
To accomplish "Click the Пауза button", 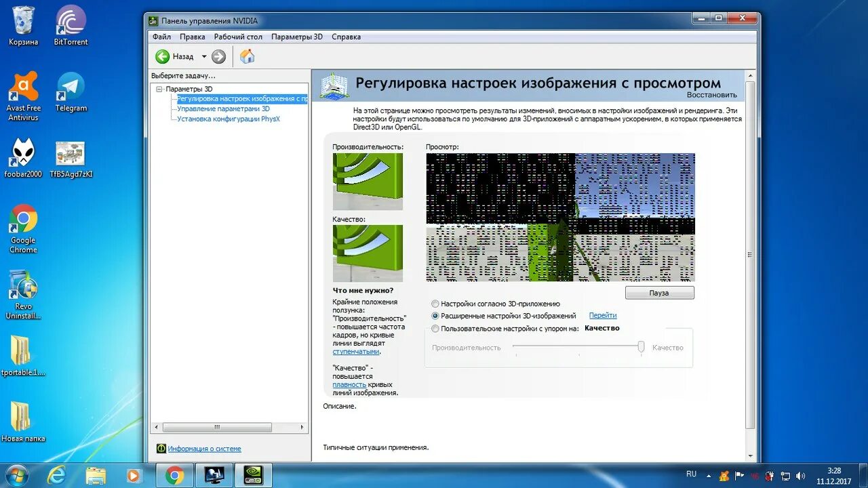I will [x=659, y=293].
